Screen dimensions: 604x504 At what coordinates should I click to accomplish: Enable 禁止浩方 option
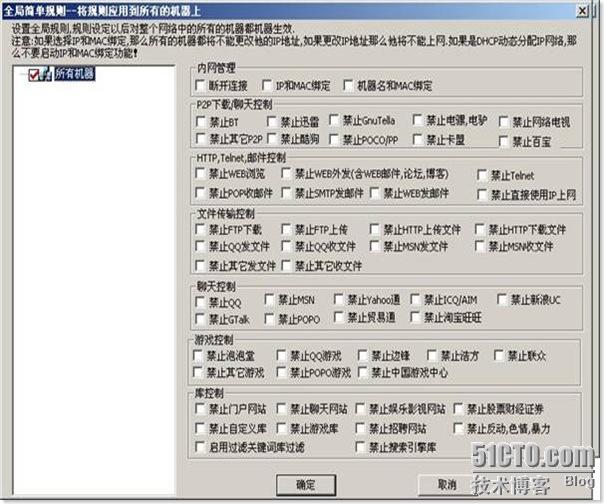click(432, 355)
